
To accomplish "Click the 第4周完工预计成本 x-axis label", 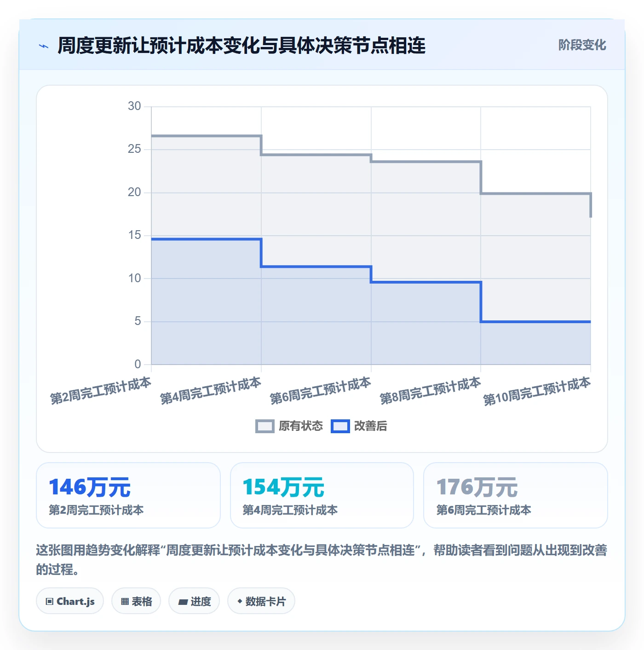I will (x=211, y=391).
